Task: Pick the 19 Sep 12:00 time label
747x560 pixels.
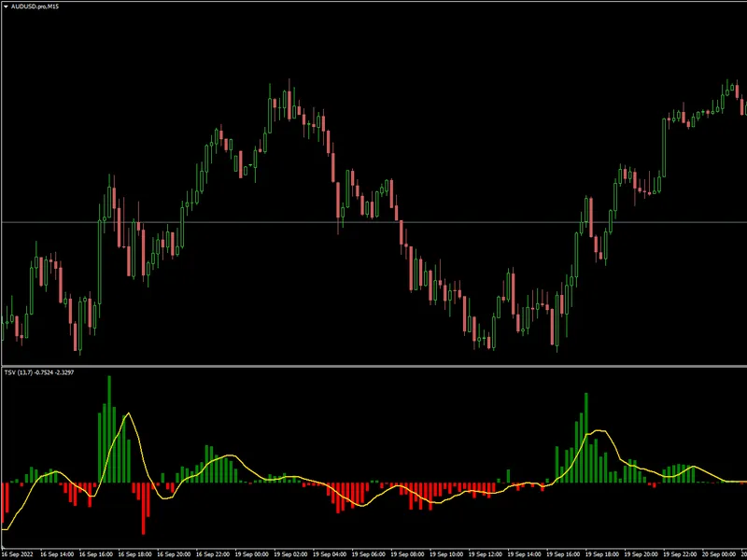Action: point(486,554)
